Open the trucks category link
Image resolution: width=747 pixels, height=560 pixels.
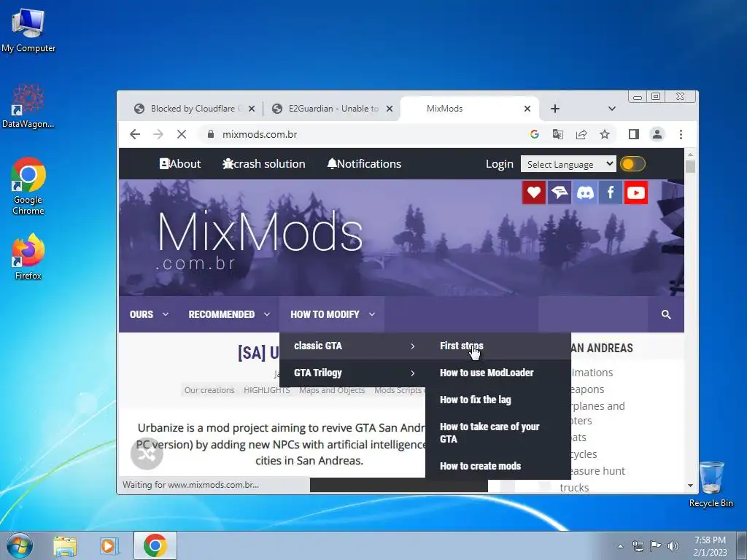click(574, 487)
